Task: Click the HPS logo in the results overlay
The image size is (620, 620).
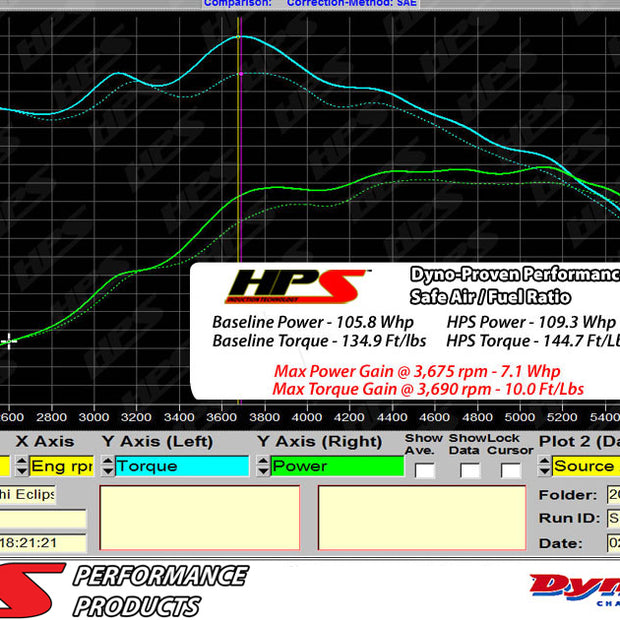Action: point(296,286)
